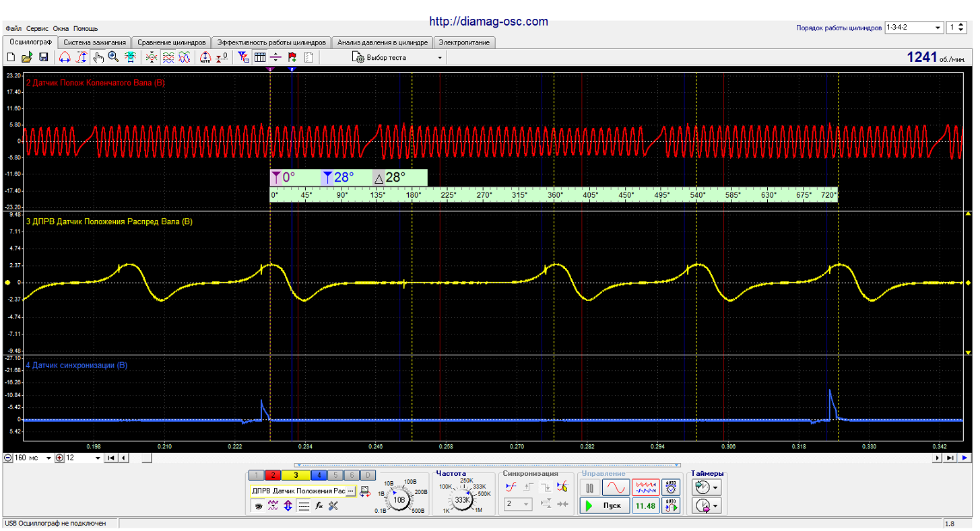Save the oscillogram with floppy icon
980x531 pixels.
pos(43,57)
